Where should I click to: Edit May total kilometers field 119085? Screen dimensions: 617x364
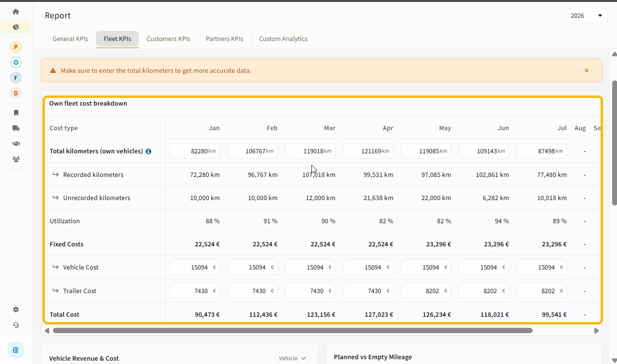[x=426, y=151]
